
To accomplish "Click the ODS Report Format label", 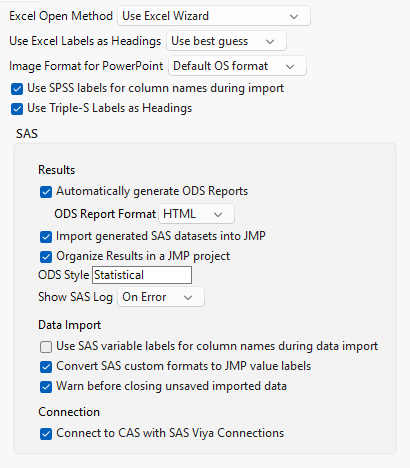I will pos(105,214).
